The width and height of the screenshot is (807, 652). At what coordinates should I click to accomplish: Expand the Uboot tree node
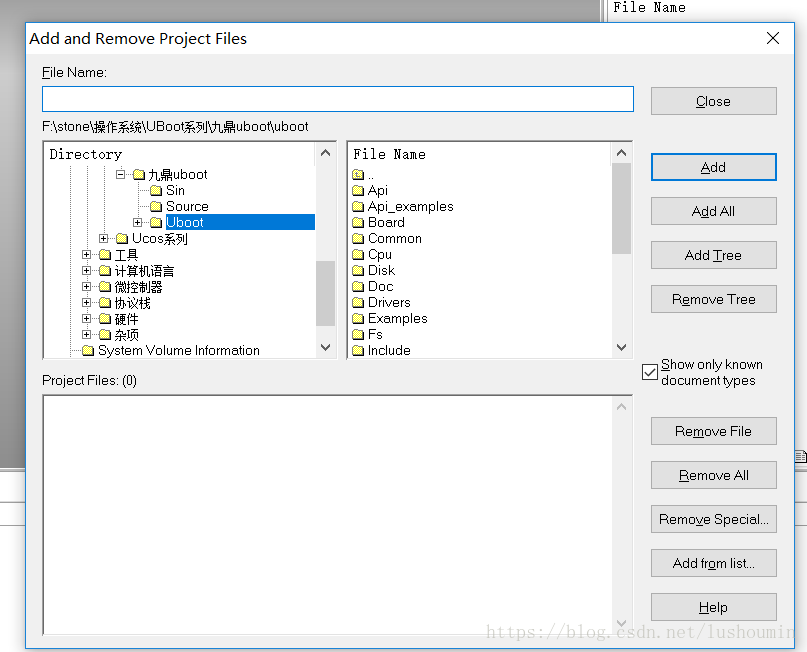137,222
